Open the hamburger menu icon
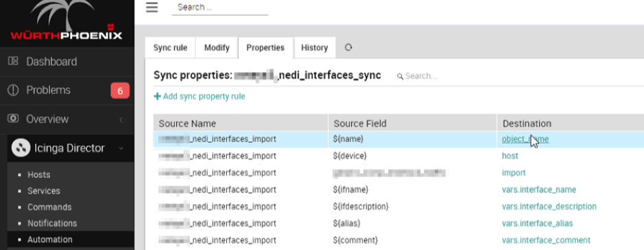644x250 pixels. (152, 7)
